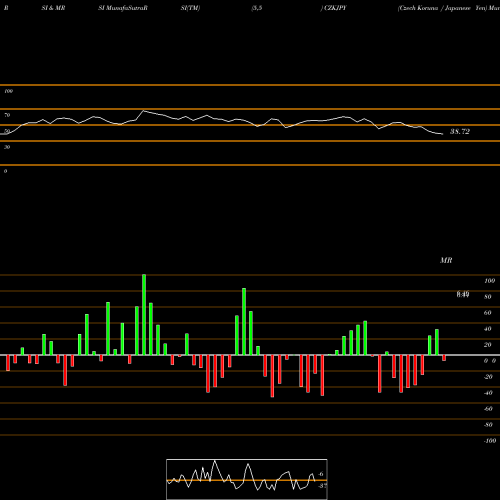
Task: Click the 30 level label on RSI axis
Action: [7, 147]
